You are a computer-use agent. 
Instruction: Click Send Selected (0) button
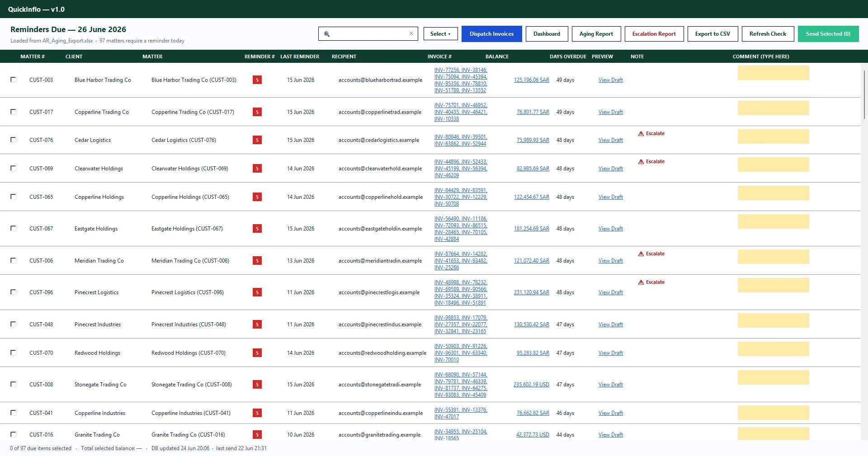(828, 34)
